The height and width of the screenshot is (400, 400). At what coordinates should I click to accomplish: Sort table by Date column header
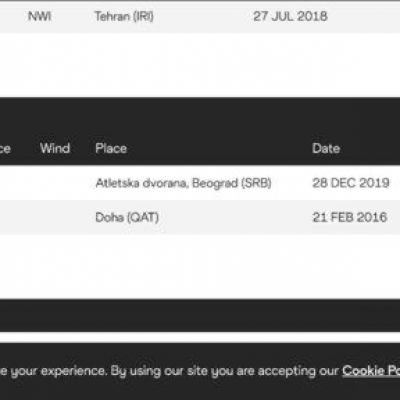coord(326,148)
